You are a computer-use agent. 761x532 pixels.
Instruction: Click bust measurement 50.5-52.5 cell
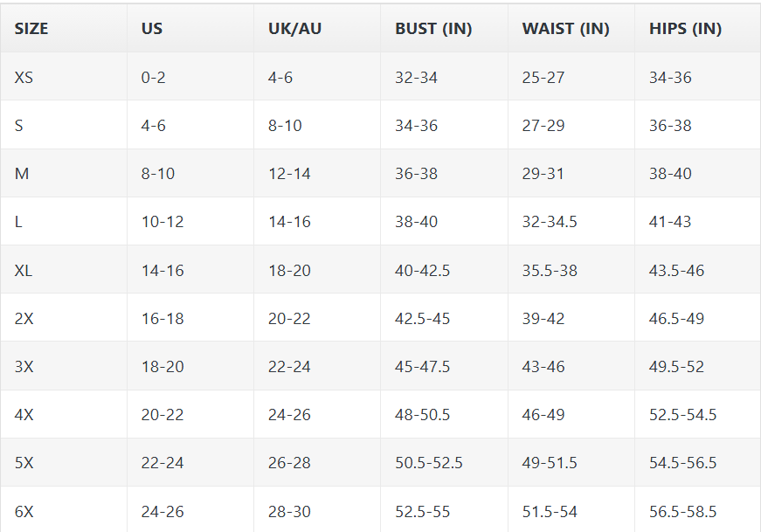tap(429, 463)
